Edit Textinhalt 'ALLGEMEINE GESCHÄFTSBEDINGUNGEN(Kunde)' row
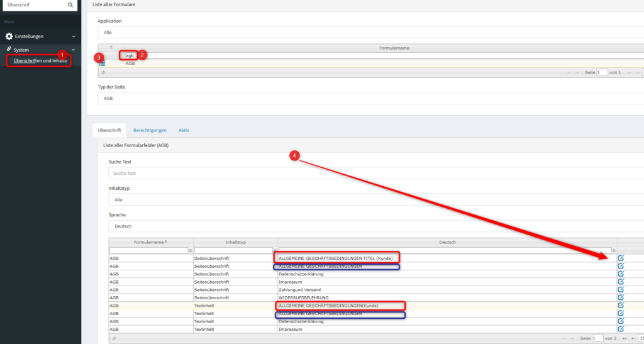Screen dimensions: 644x344 tap(621, 306)
